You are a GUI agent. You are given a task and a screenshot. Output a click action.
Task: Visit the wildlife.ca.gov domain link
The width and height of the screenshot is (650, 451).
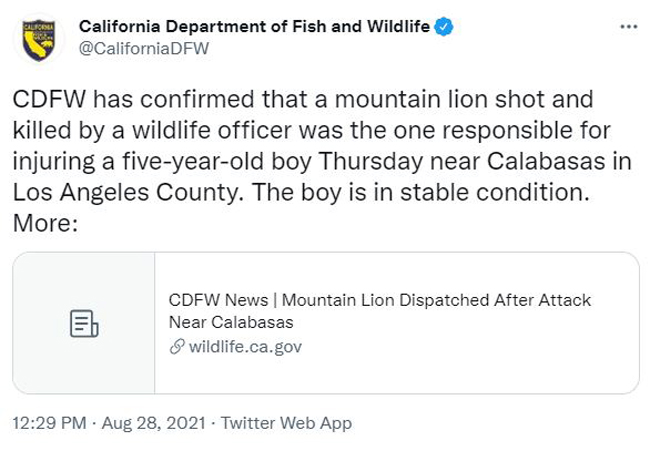(245, 347)
